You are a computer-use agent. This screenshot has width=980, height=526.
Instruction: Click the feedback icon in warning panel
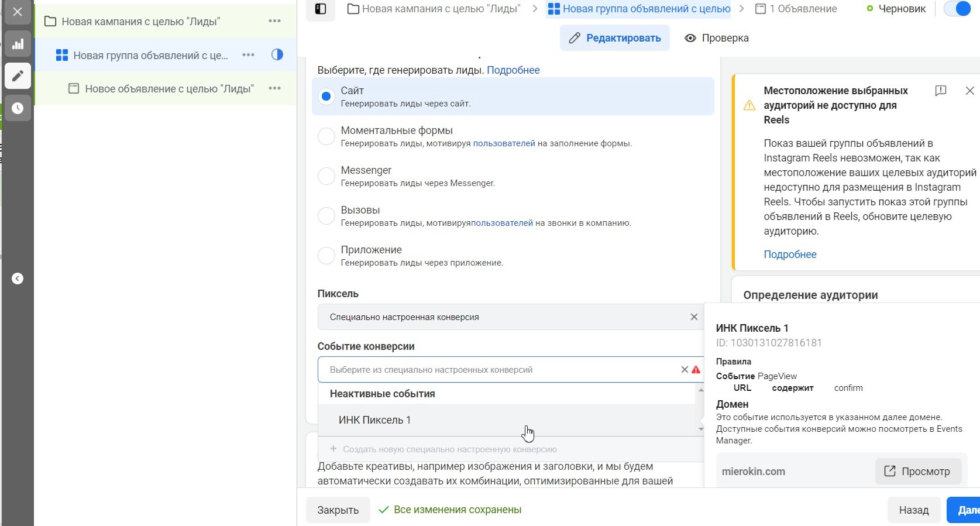(x=941, y=91)
